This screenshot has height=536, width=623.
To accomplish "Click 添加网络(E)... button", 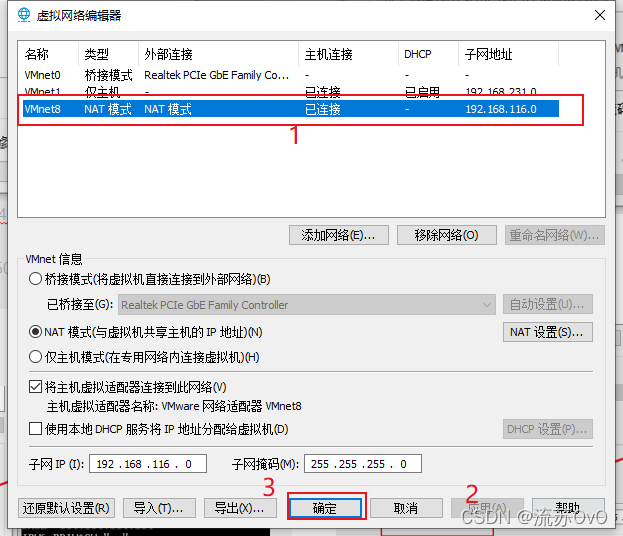I will [x=339, y=235].
